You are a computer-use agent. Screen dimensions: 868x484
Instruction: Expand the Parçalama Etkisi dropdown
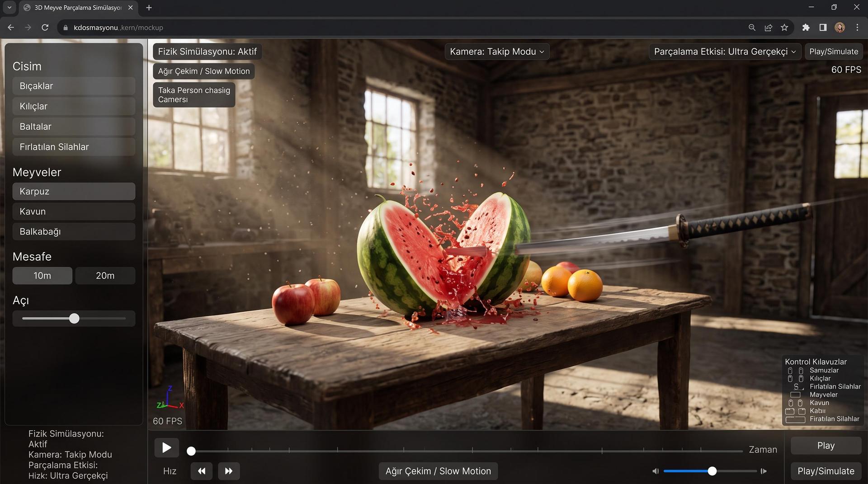click(725, 52)
